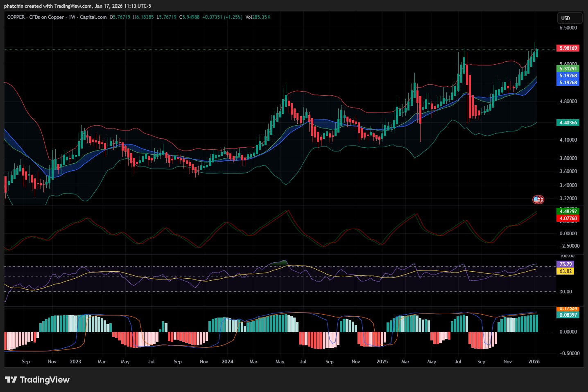Viewport: 588px width, 392px height.
Task: Open the USD currency selector
Action: [569, 18]
